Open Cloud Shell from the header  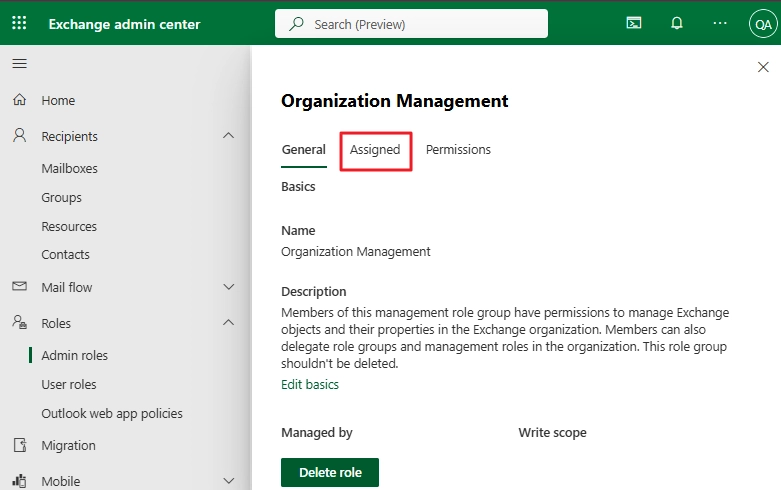pyautogui.click(x=634, y=23)
